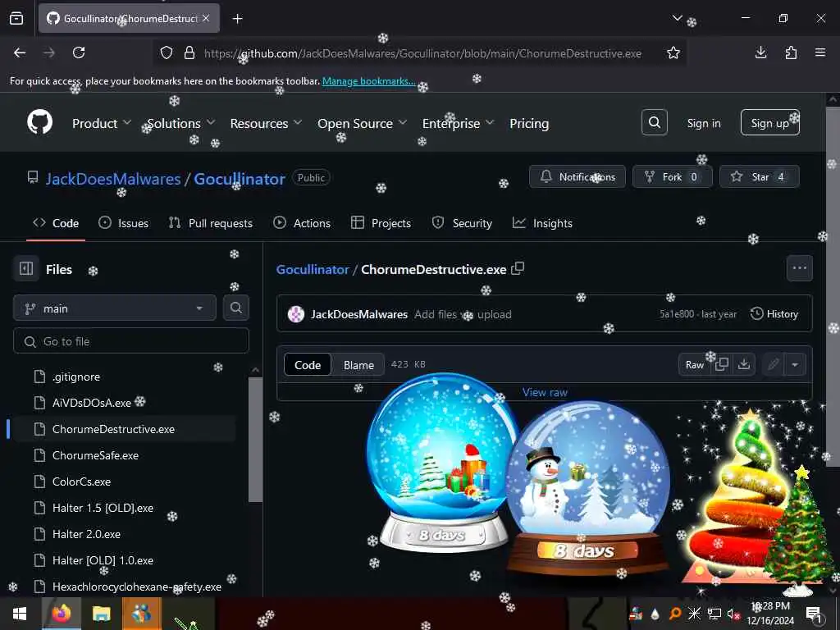This screenshot has height=630, width=840.
Task: Click the tracking protection shield icon
Action: coord(167,52)
